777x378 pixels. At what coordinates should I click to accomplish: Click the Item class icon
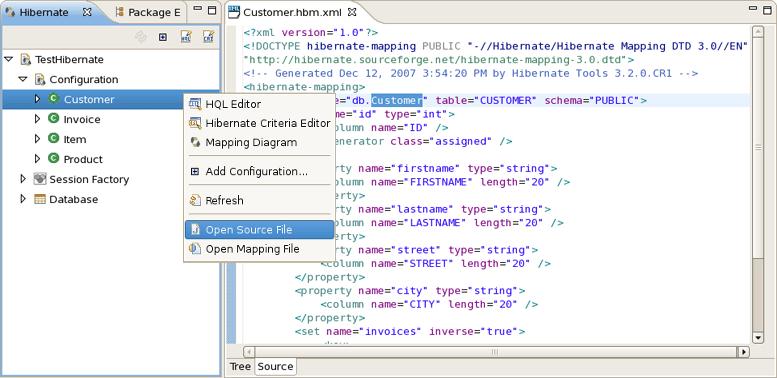[x=54, y=139]
